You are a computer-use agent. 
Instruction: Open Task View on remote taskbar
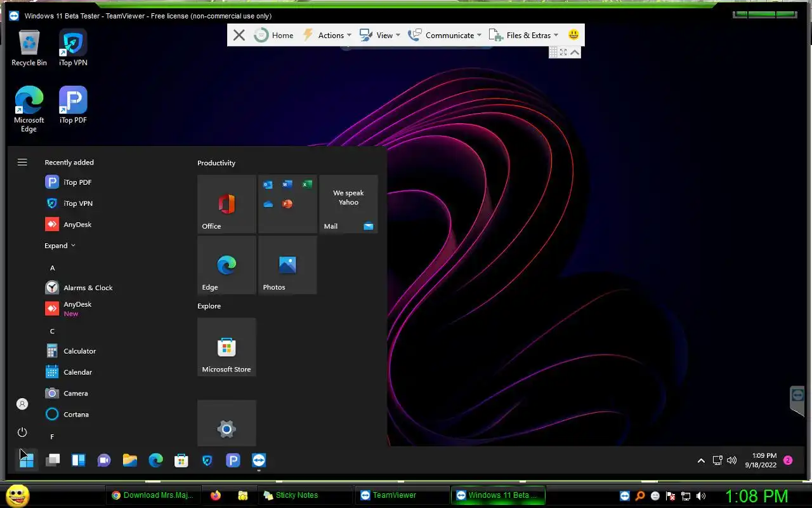pyautogui.click(x=53, y=460)
